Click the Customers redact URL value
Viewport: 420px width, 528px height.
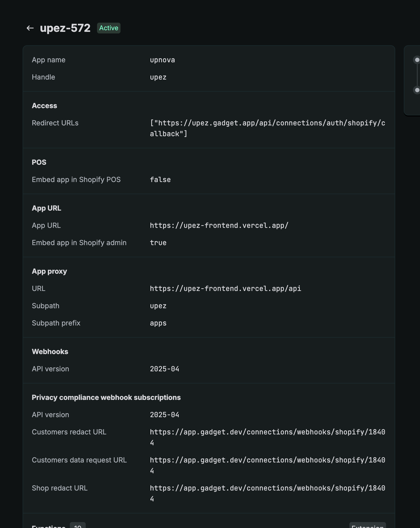pyautogui.click(x=267, y=437)
